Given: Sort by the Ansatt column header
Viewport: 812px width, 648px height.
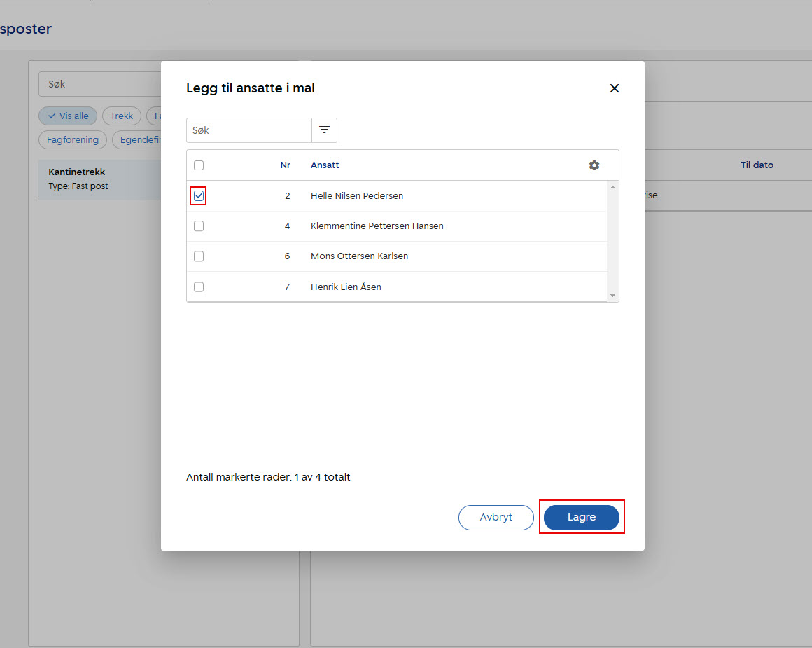Looking at the screenshot, I should (x=325, y=165).
